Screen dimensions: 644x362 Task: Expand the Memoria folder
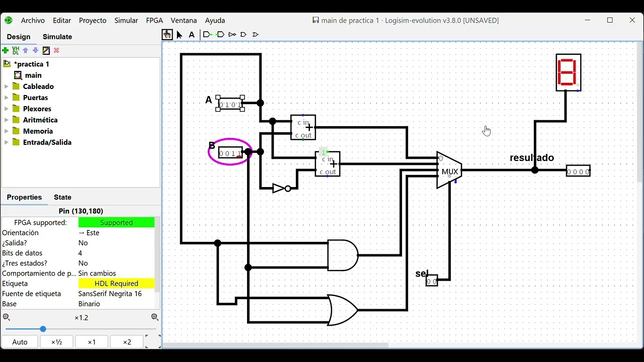(x=7, y=131)
